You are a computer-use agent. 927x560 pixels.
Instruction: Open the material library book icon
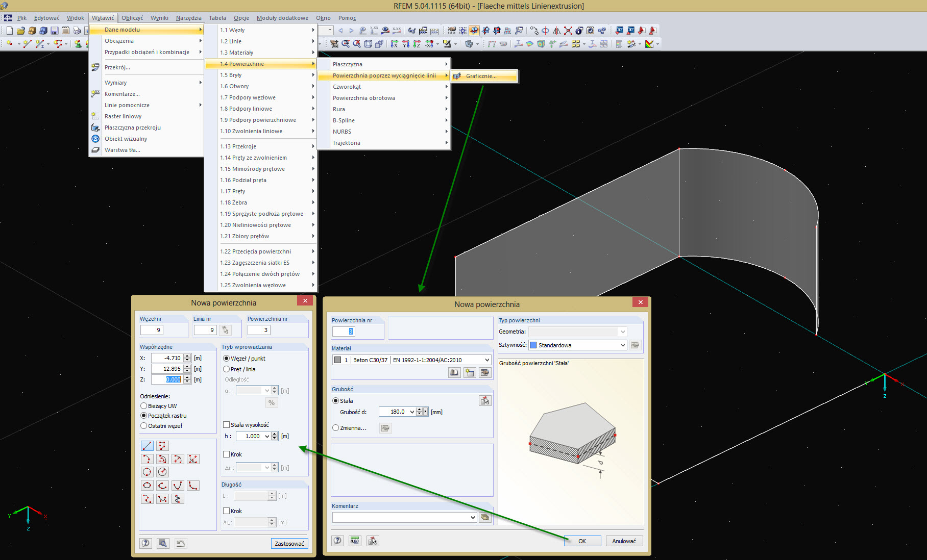point(454,373)
